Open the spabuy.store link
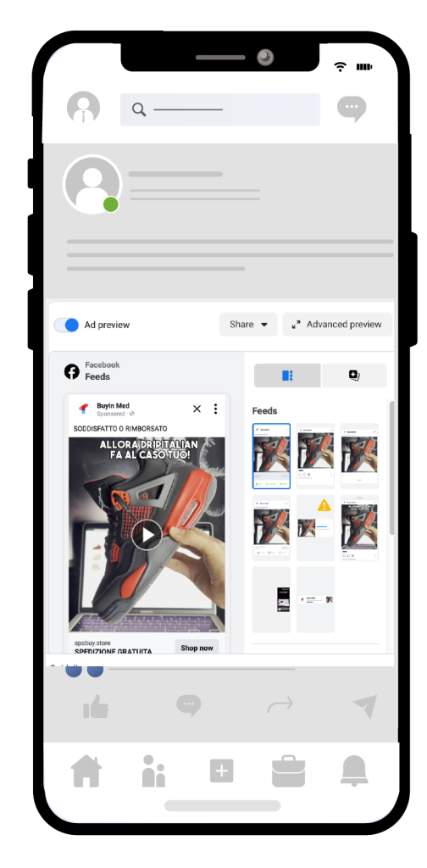 click(x=92, y=643)
